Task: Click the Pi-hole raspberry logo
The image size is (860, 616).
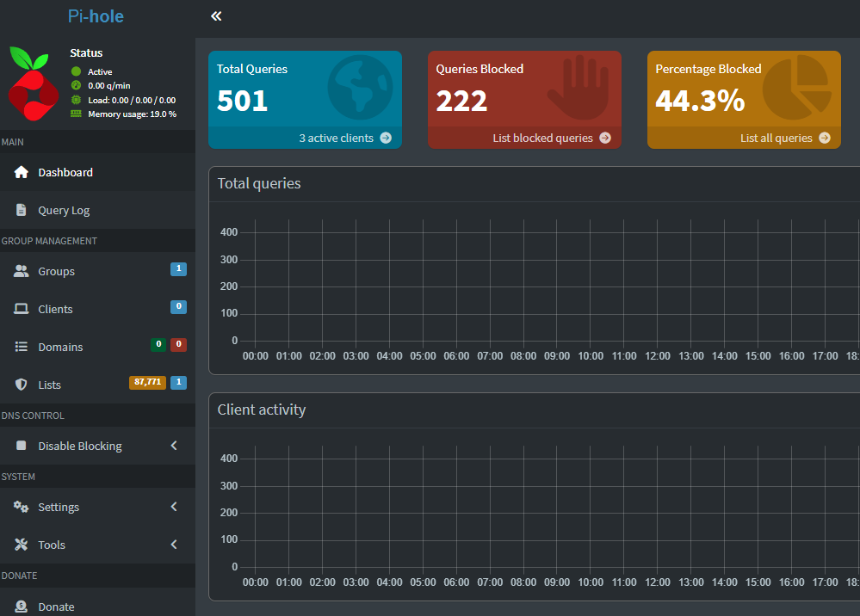Action: pos(34,83)
